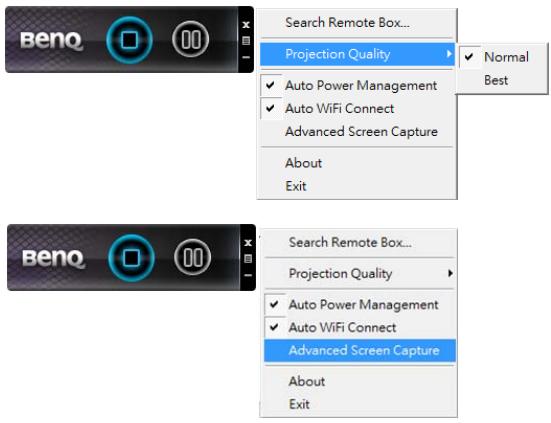This screenshot has height=423, width=551.
Task: Toggle Auto WiFi Connect in top menu
Action: (x=356, y=108)
